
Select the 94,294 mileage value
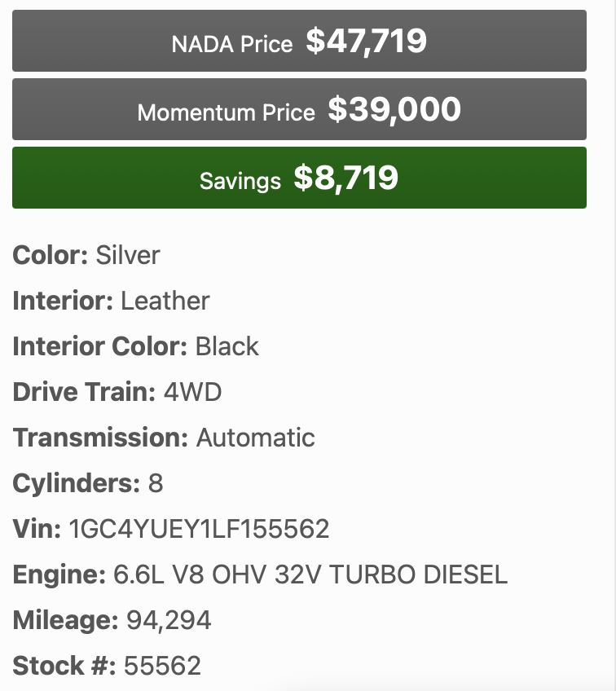point(169,621)
